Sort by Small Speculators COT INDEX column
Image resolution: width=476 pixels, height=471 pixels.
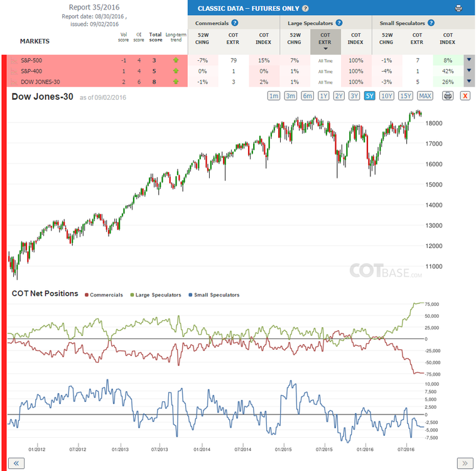point(448,38)
